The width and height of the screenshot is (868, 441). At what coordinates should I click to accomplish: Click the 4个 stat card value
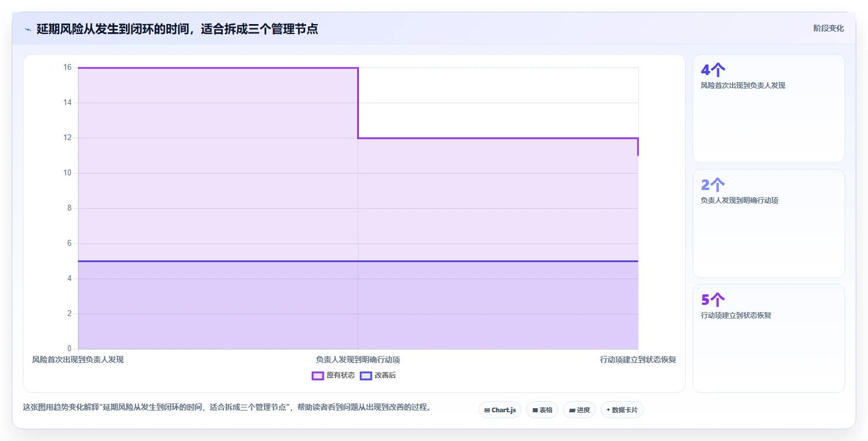click(713, 70)
